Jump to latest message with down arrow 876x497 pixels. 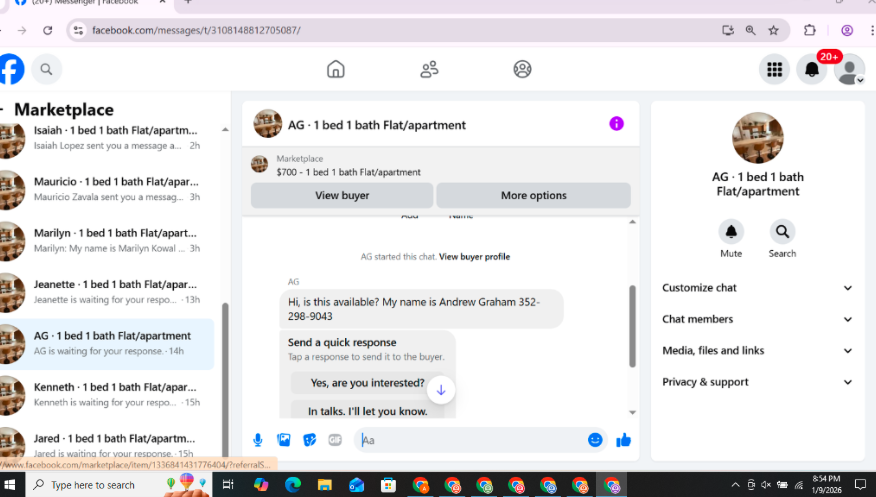click(441, 390)
